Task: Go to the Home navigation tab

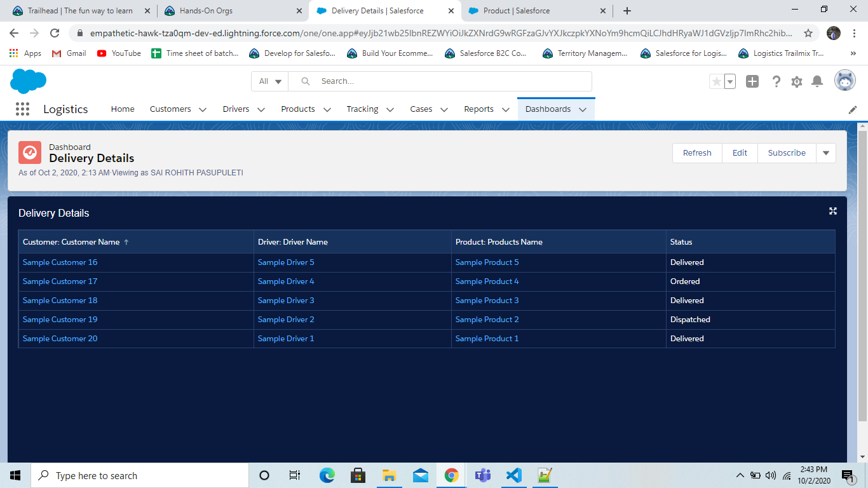Action: click(123, 109)
